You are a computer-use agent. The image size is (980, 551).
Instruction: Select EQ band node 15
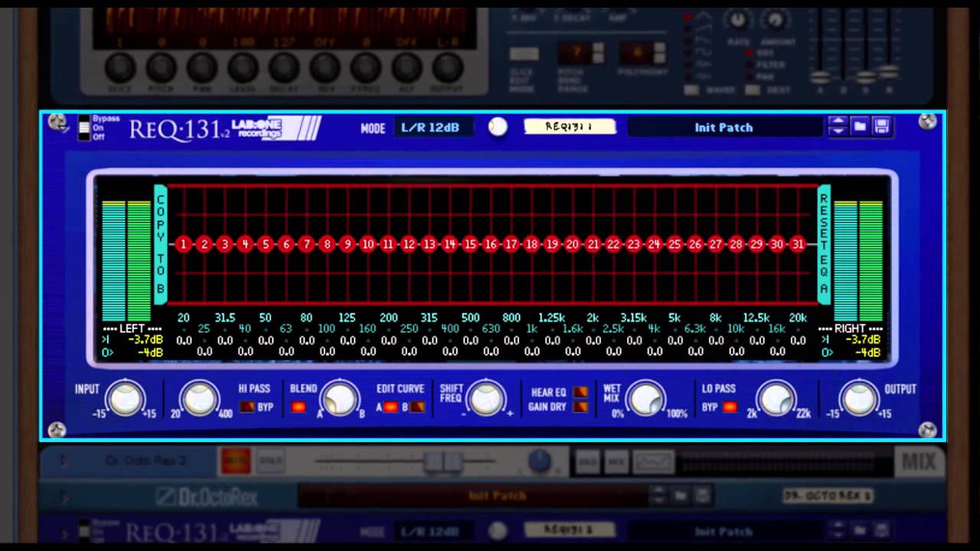pos(470,244)
